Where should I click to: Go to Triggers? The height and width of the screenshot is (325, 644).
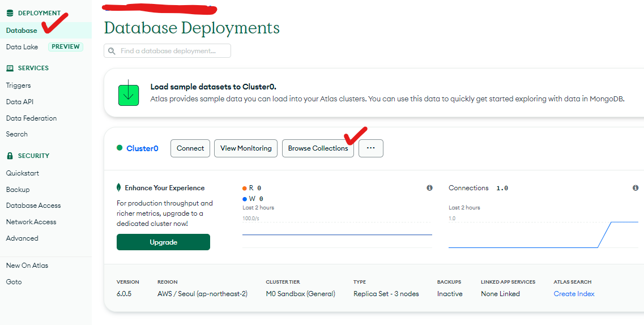tap(19, 85)
